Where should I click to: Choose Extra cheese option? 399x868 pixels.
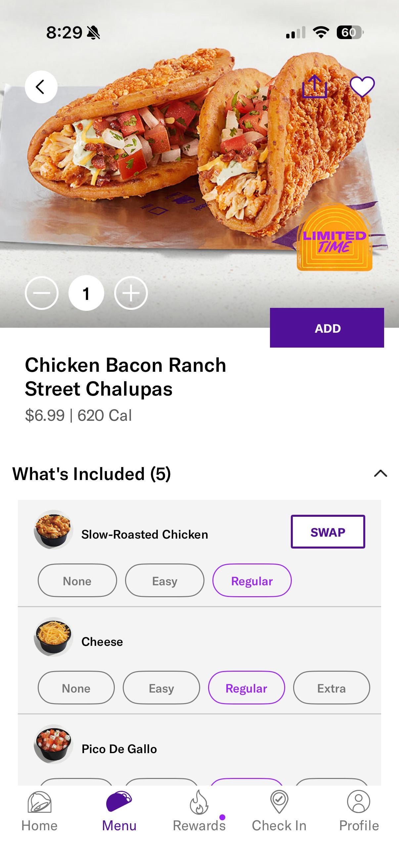coord(331,688)
